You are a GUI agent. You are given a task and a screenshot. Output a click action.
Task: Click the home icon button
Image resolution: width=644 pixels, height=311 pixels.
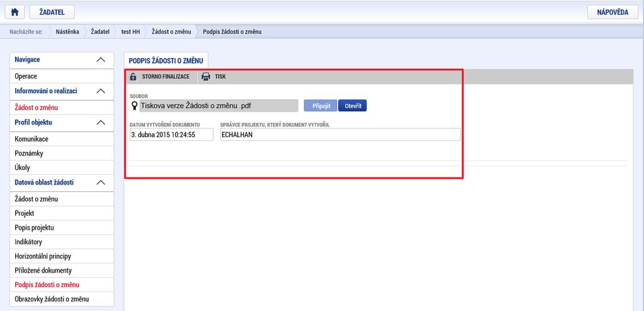click(15, 12)
